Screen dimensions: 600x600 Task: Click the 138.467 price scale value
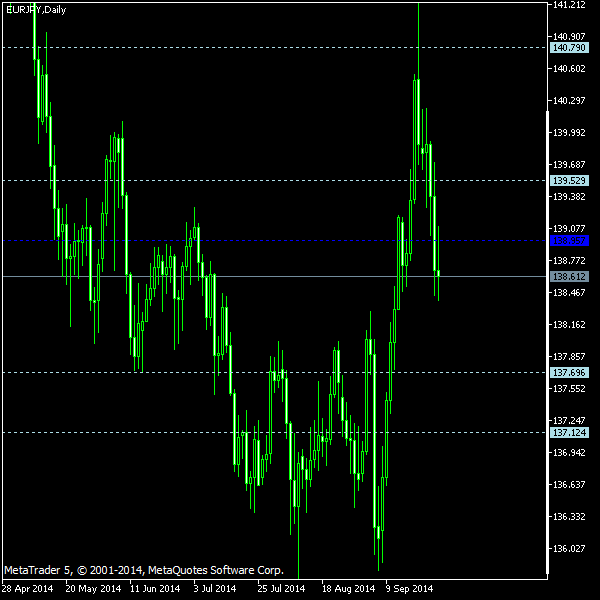(569, 292)
